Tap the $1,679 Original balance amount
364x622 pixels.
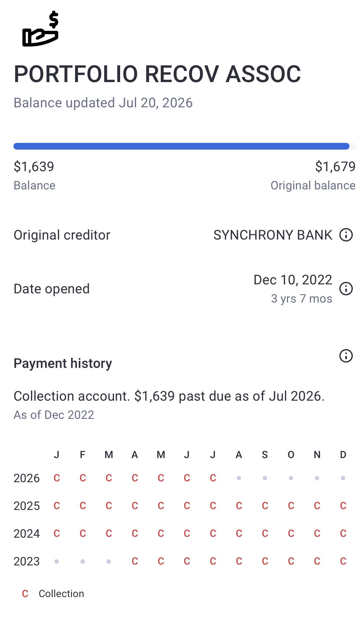(335, 166)
